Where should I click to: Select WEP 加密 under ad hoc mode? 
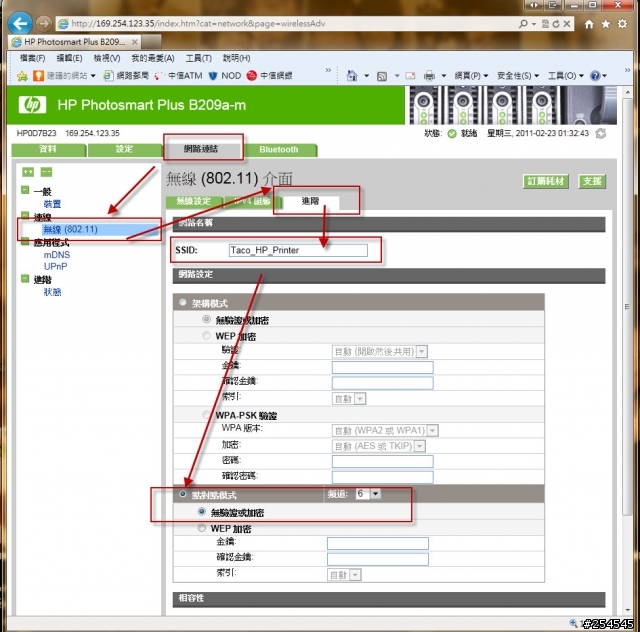(201, 528)
